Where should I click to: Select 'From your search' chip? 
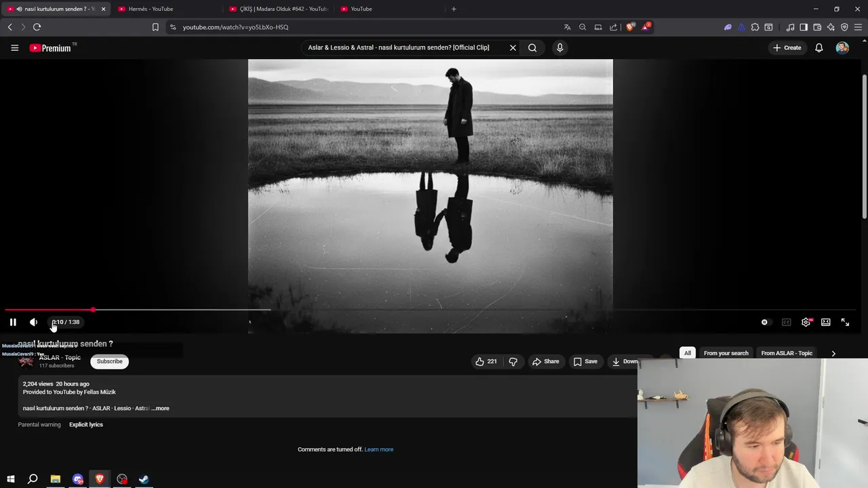[726, 353]
